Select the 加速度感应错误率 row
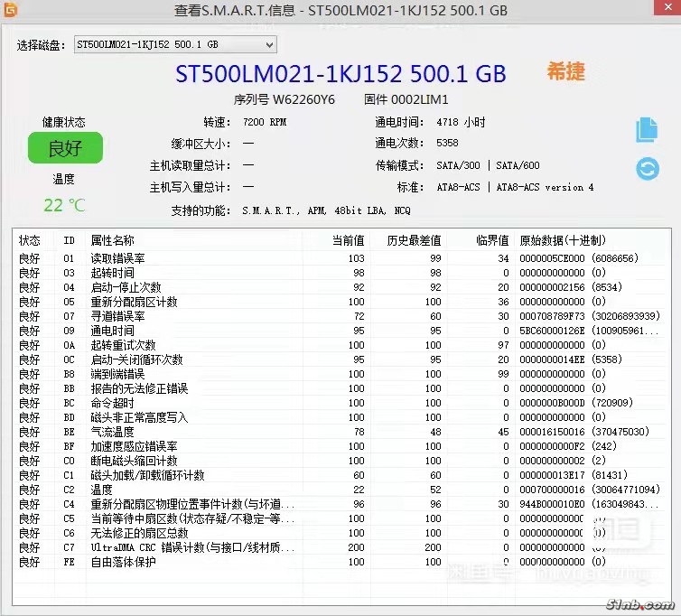Viewport: 681px width, 616px height. click(x=340, y=446)
